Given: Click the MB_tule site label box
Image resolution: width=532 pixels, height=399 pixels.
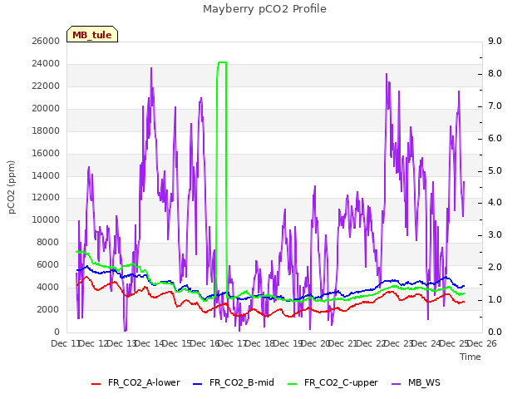Looking at the screenshot, I should click(92, 34).
